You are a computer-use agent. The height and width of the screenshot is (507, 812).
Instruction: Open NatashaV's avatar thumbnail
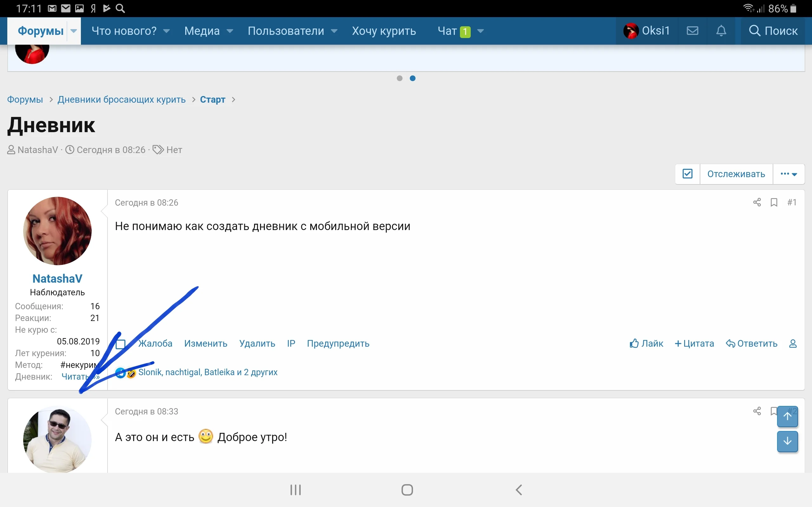57,231
